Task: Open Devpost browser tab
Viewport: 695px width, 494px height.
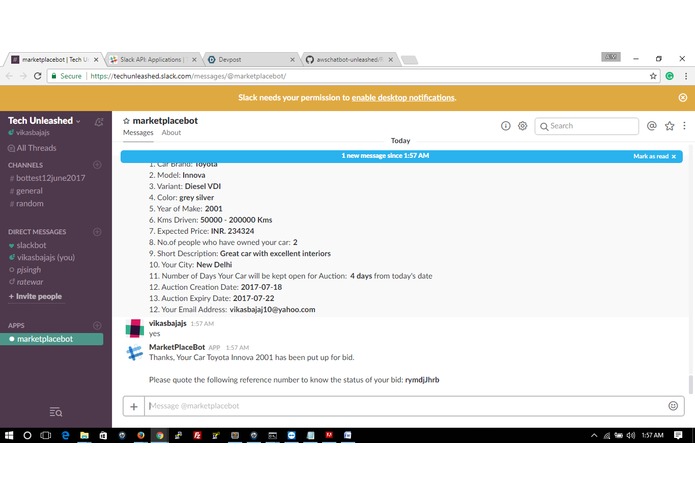Action: tap(250, 59)
